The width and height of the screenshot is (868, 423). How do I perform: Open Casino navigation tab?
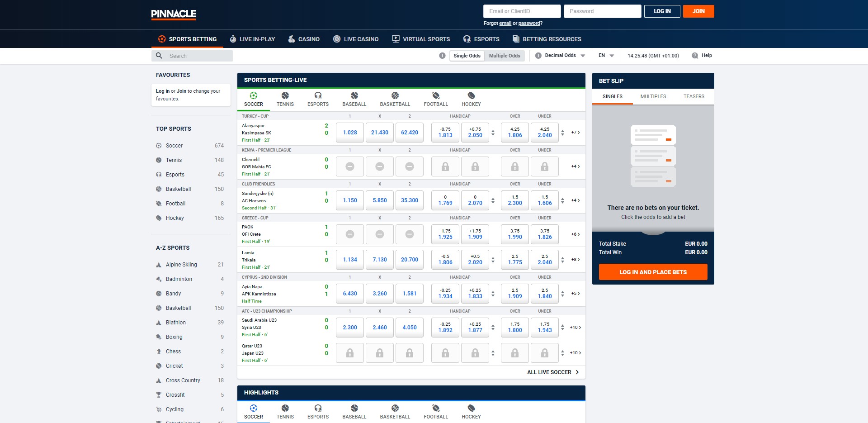[x=304, y=39]
